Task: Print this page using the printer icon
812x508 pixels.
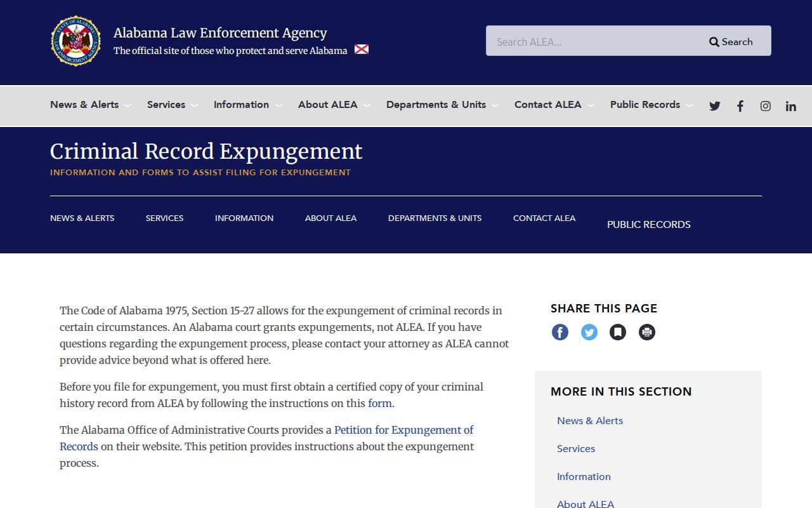Action: coord(647,332)
